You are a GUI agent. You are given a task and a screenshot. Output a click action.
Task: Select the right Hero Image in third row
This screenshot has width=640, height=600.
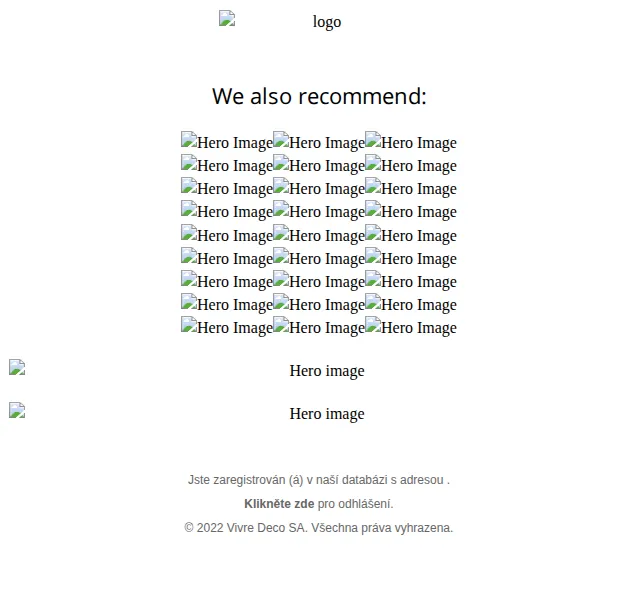pos(411,189)
